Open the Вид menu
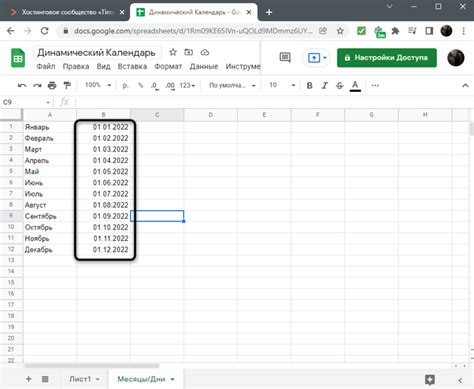This screenshot has width=474, height=389. (x=103, y=66)
